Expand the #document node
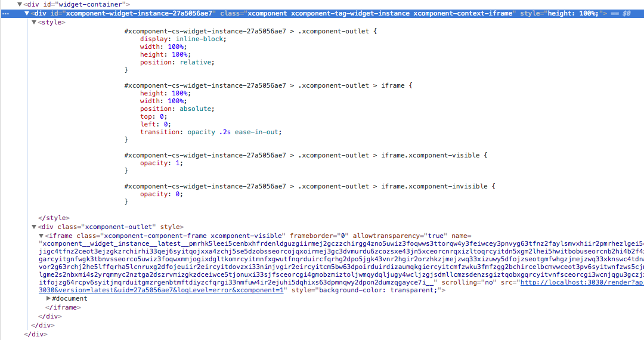 coord(48,298)
